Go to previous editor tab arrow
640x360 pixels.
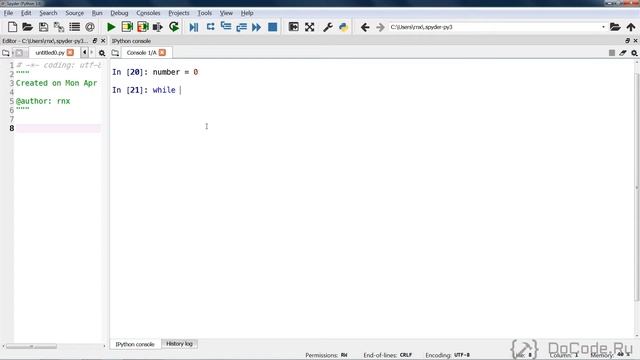click(84, 52)
